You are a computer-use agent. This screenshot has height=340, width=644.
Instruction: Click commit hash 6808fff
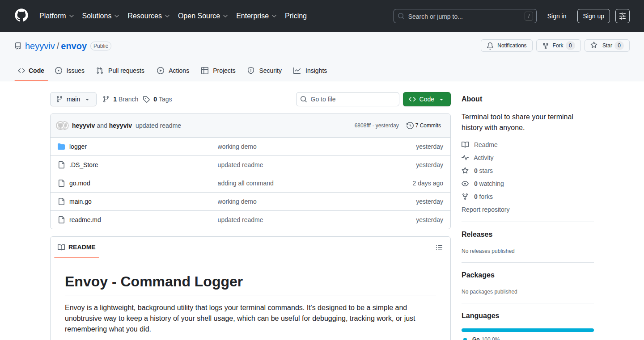(363, 126)
